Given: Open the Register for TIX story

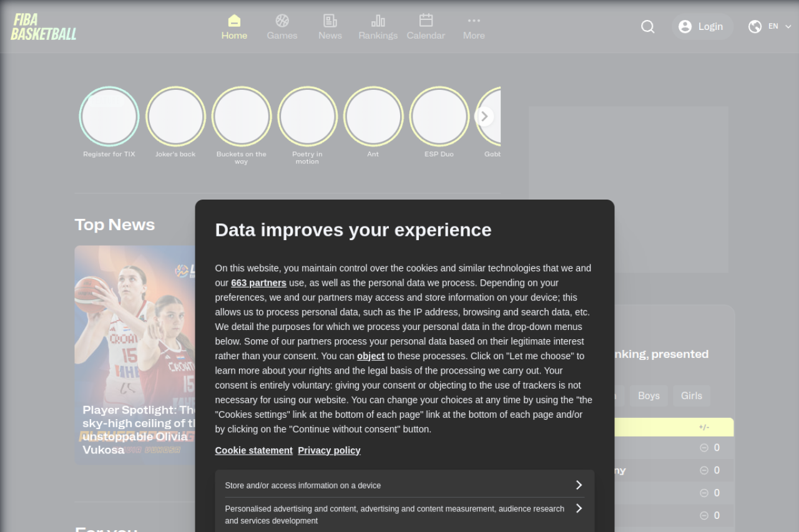Looking at the screenshot, I should click(x=109, y=122).
